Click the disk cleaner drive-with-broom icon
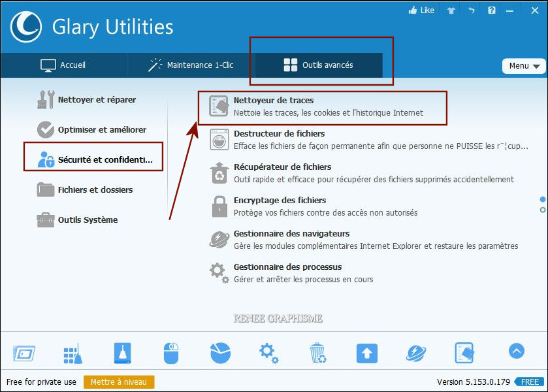The width and height of the screenshot is (548, 392). pos(122,353)
